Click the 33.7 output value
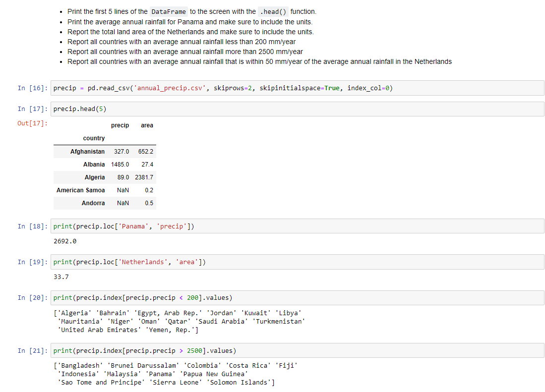This screenshot has width=545, height=392. 61,277
